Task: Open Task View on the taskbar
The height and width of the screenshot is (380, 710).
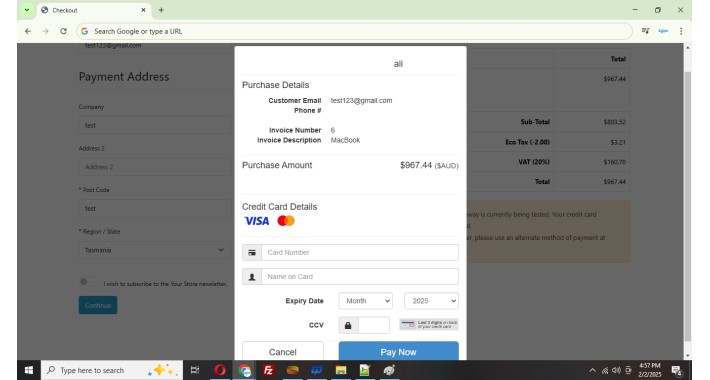Action: point(195,370)
